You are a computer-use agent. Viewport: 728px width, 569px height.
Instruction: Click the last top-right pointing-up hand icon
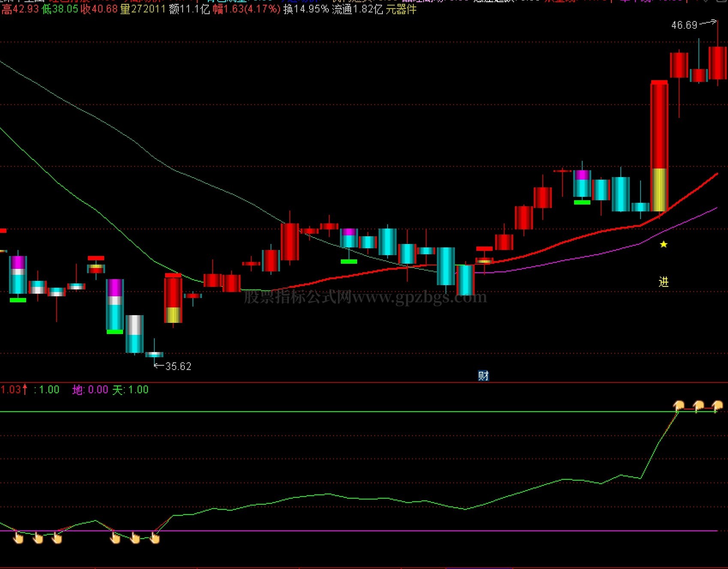click(717, 406)
